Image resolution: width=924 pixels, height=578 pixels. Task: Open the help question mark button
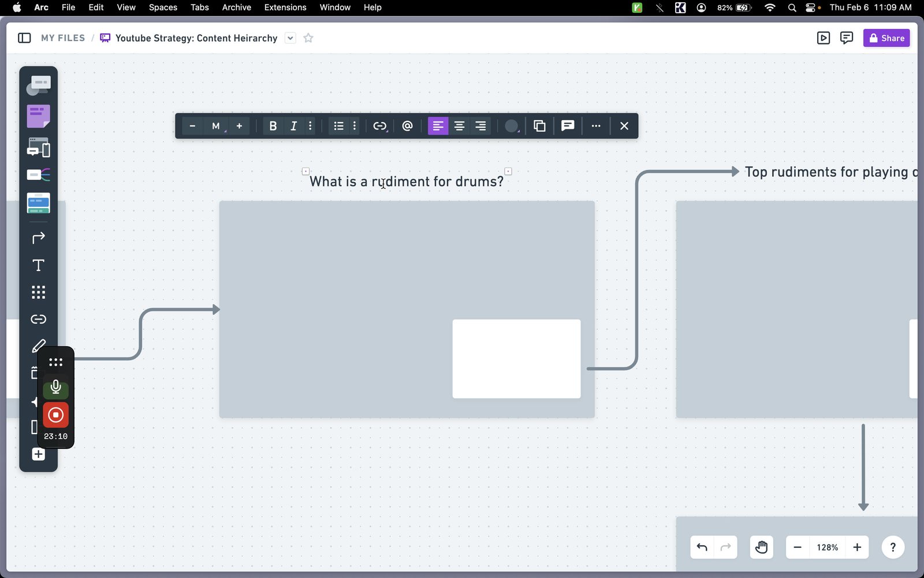[x=893, y=547]
